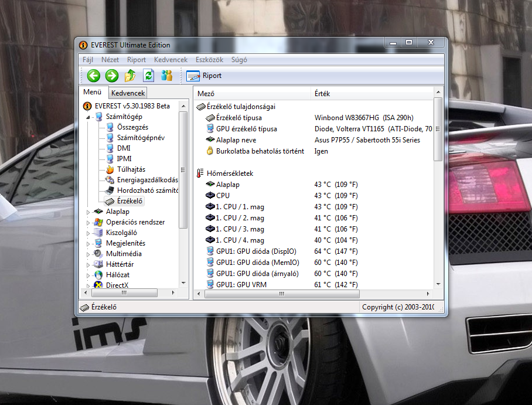Select DMI in the tree

tap(124, 148)
